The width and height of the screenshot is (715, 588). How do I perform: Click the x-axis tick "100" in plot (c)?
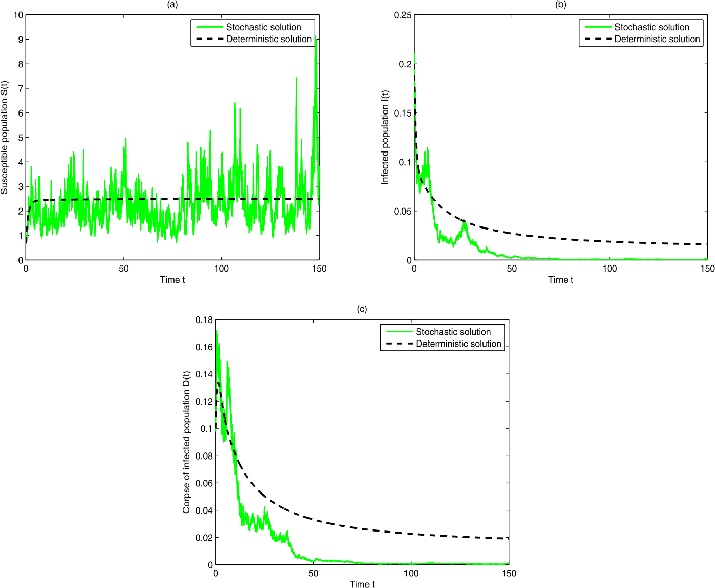pos(411,573)
